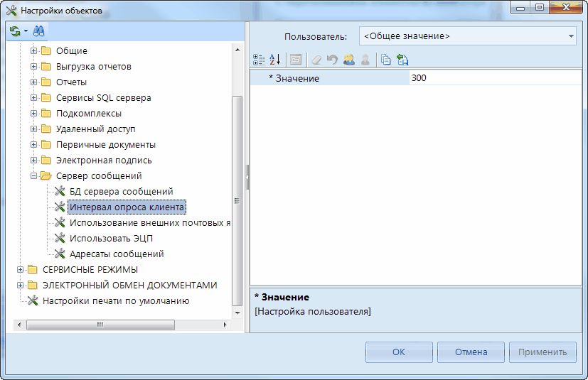Click the tree's horizontal scrollbar right arrow
The image size is (588, 380).
click(x=226, y=325)
